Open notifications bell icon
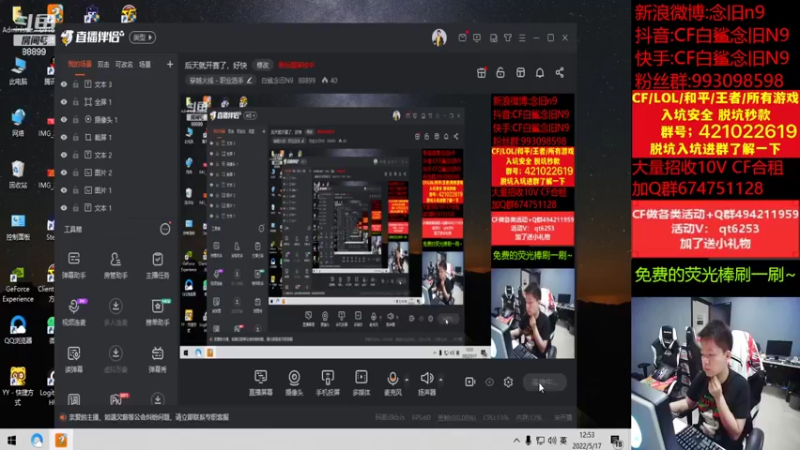This screenshot has width=800, height=450. click(x=540, y=73)
